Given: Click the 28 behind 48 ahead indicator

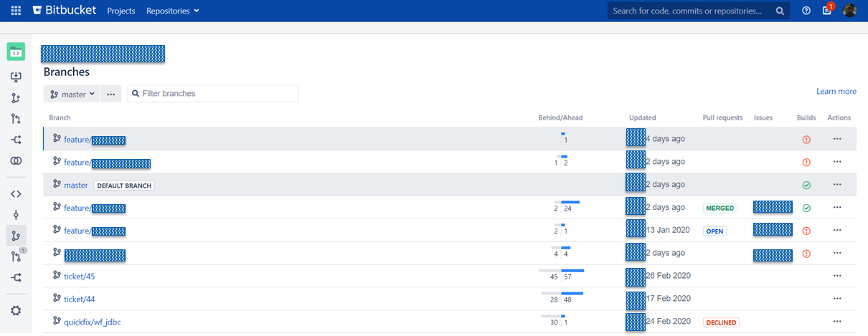Looking at the screenshot, I should [x=562, y=297].
